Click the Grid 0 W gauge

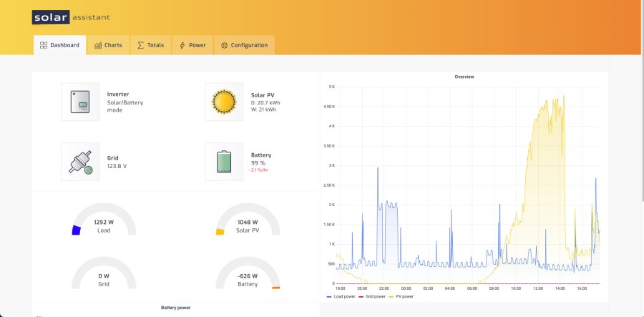(104, 273)
